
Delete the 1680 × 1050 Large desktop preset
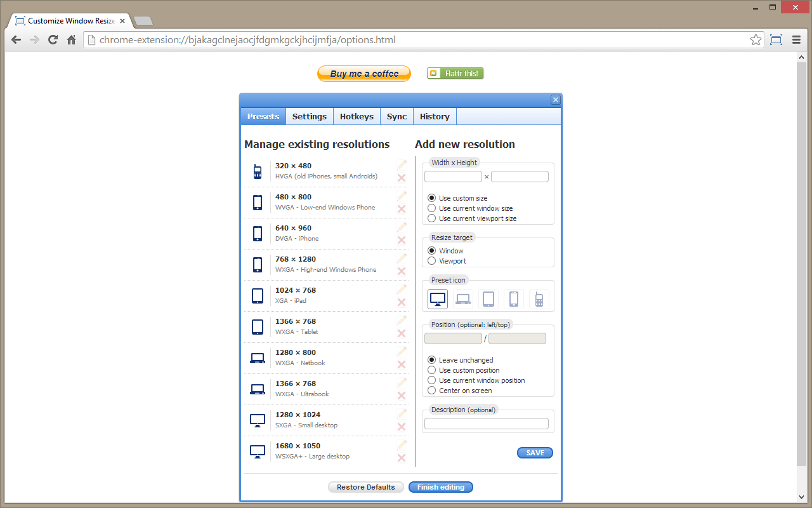pos(402,458)
